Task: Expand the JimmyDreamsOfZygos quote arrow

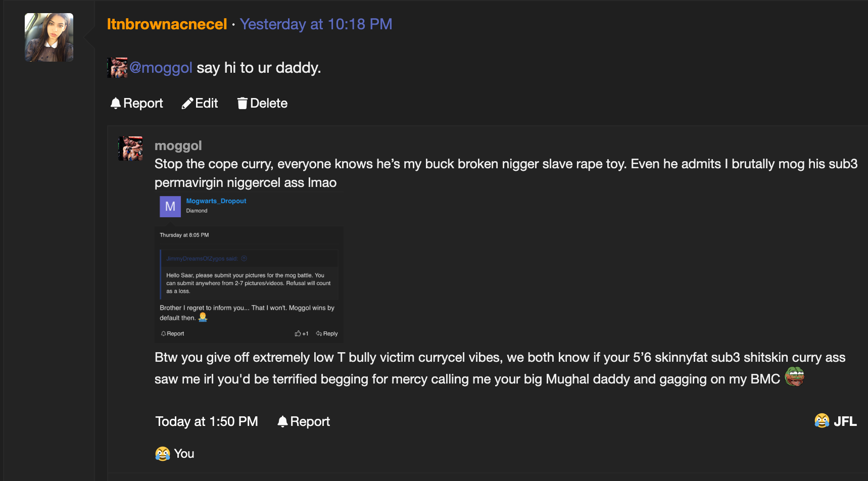Action: pos(244,259)
